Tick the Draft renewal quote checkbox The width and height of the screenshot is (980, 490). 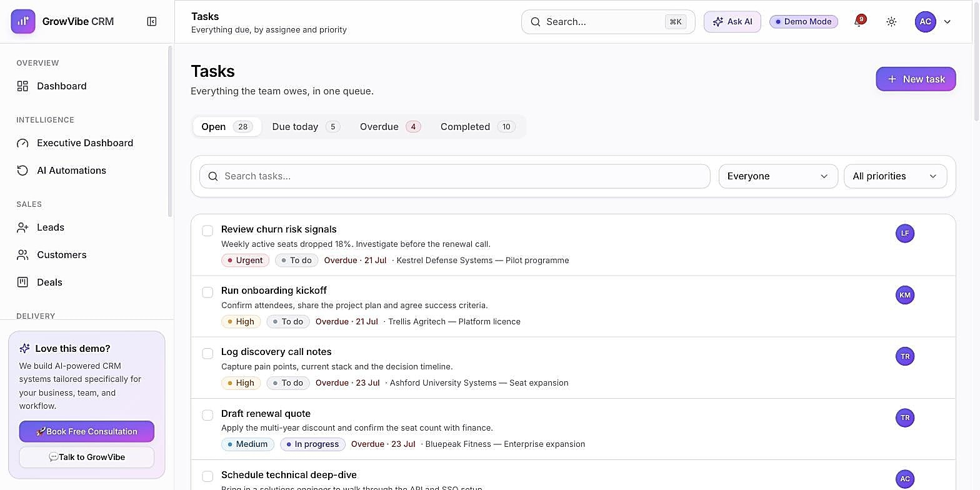click(x=207, y=415)
